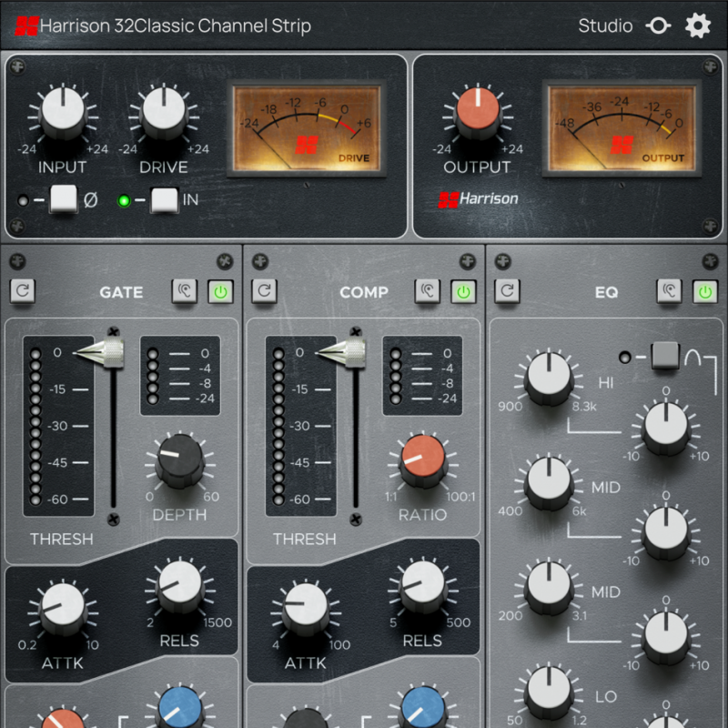Viewport: 728px width, 728px height.
Task: Toggle the phase invert Ø switch
Action: coord(64,199)
